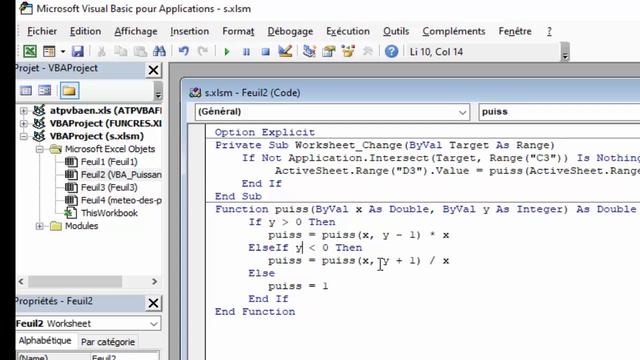This screenshot has height=360, width=640.
Task: Open Find with the binoculars icon
Action: click(x=159, y=51)
